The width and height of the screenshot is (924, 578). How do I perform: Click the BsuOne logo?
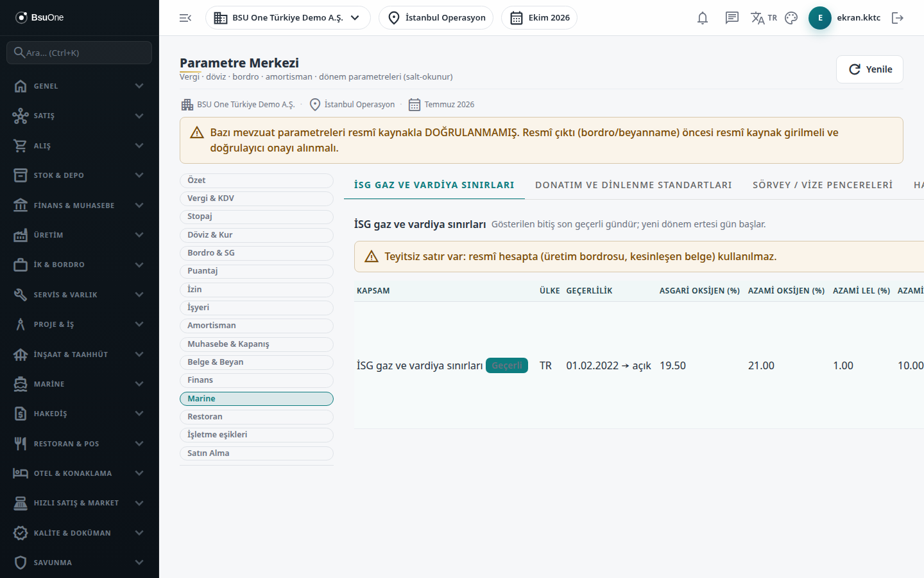(40, 17)
